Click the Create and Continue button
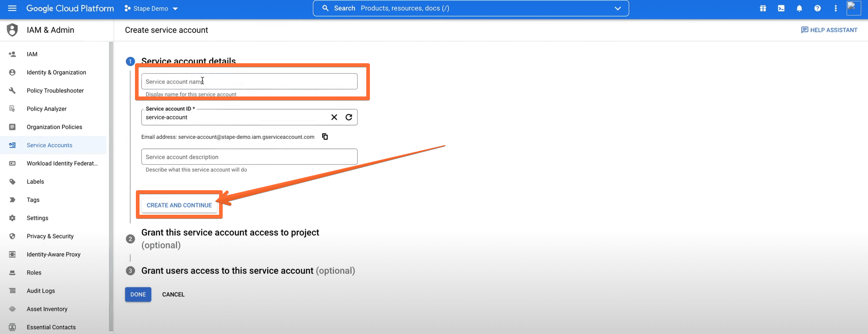The height and width of the screenshot is (334, 868). (179, 205)
